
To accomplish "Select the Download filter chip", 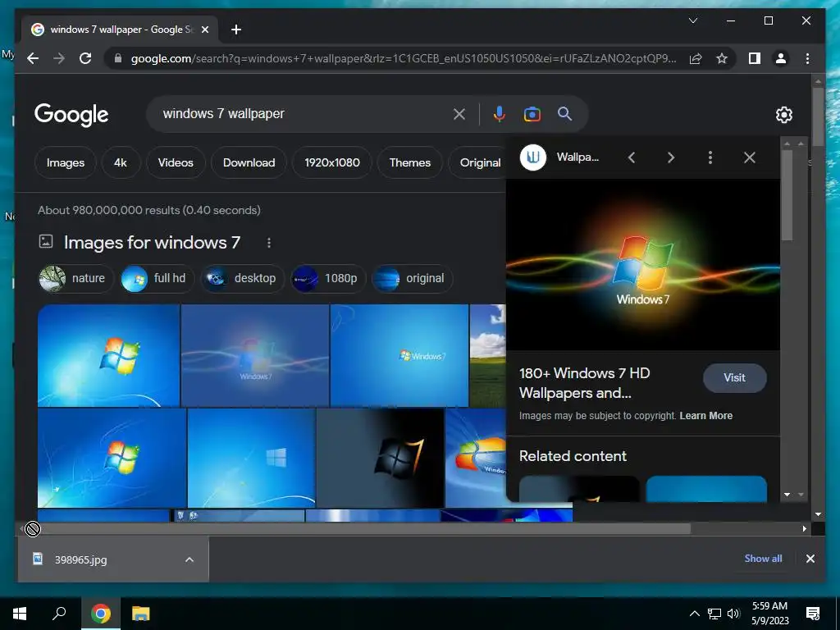I will point(249,162).
